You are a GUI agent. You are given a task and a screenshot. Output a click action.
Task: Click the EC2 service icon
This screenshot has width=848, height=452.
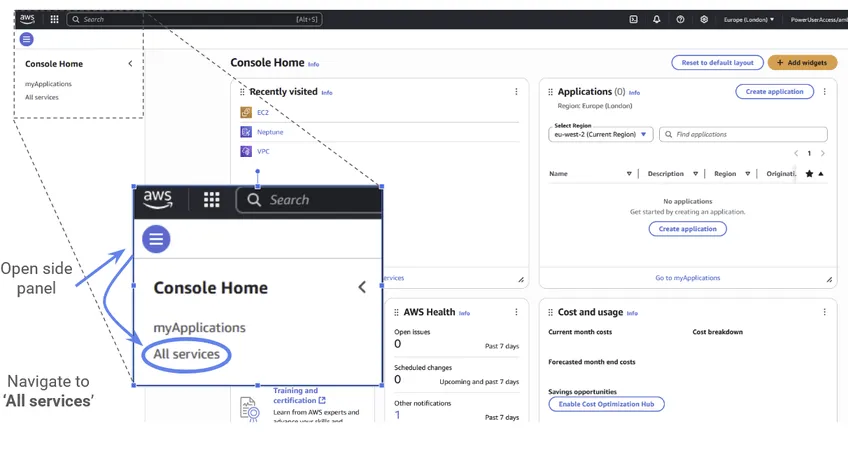[x=246, y=112]
